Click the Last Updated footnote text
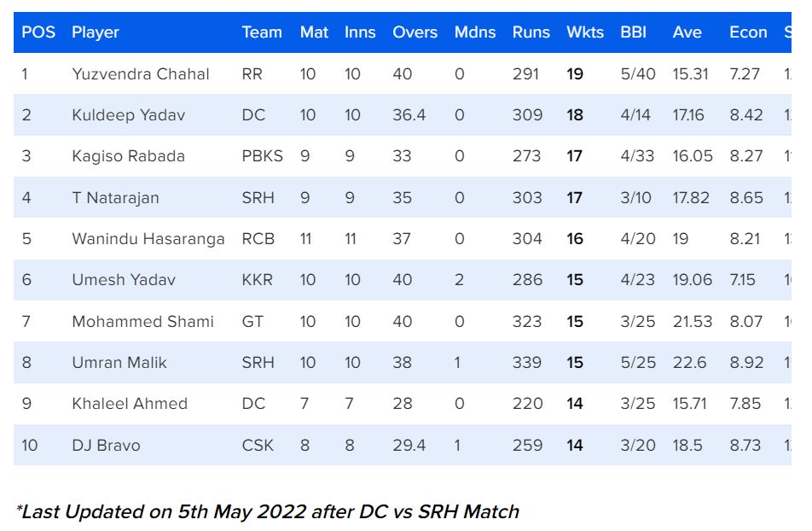 267,512
